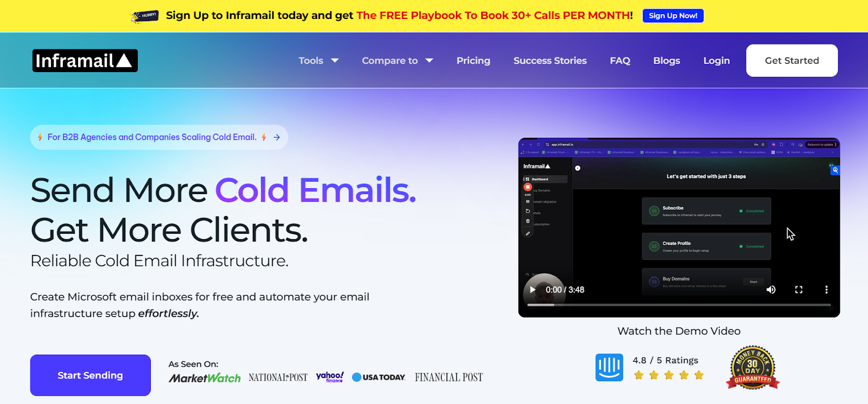Open demo video more options menu

coord(826,290)
